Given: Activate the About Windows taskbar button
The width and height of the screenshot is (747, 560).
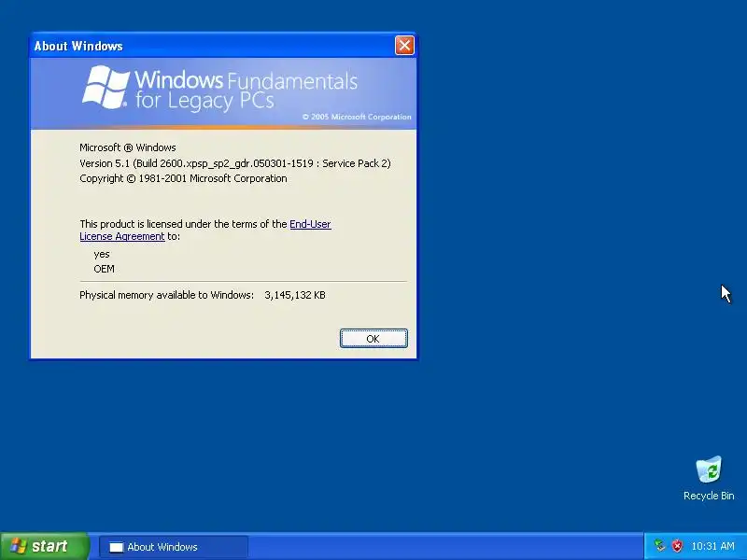Looking at the screenshot, I should [174, 547].
